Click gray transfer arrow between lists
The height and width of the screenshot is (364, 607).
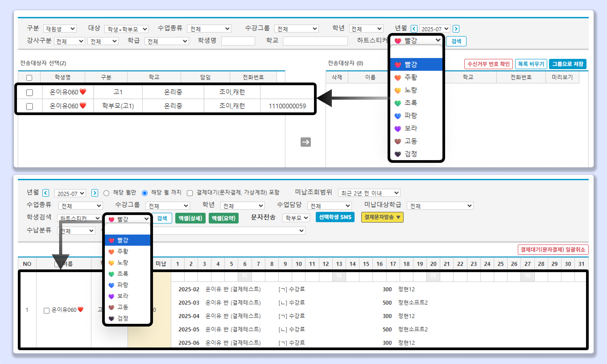[x=306, y=142]
